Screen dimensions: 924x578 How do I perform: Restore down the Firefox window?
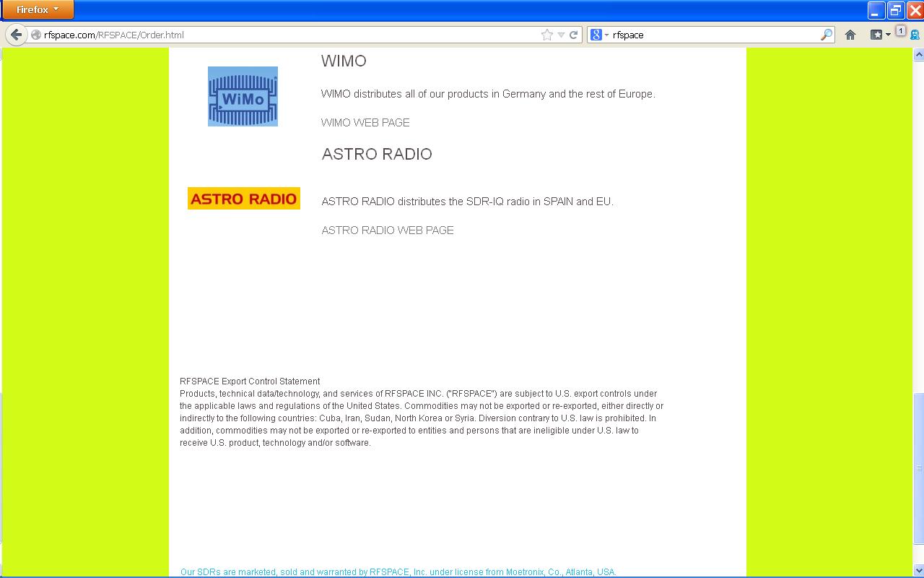tap(896, 10)
